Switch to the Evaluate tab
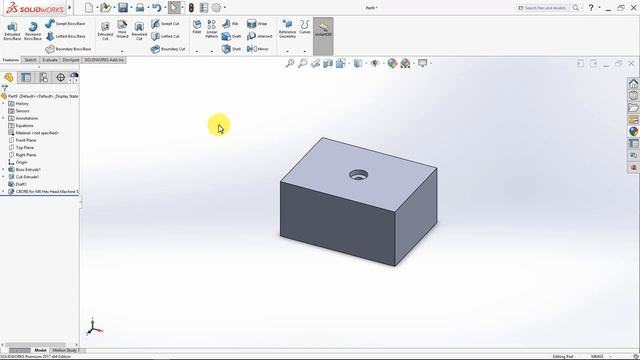The width and height of the screenshot is (640, 360). (x=50, y=60)
